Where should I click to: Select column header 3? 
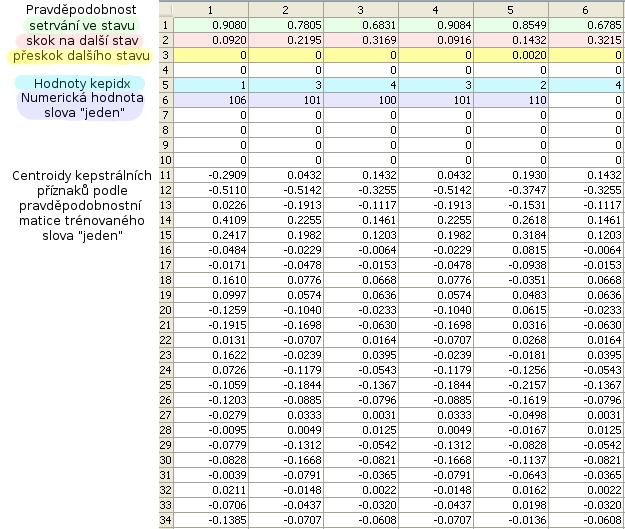[361, 10]
